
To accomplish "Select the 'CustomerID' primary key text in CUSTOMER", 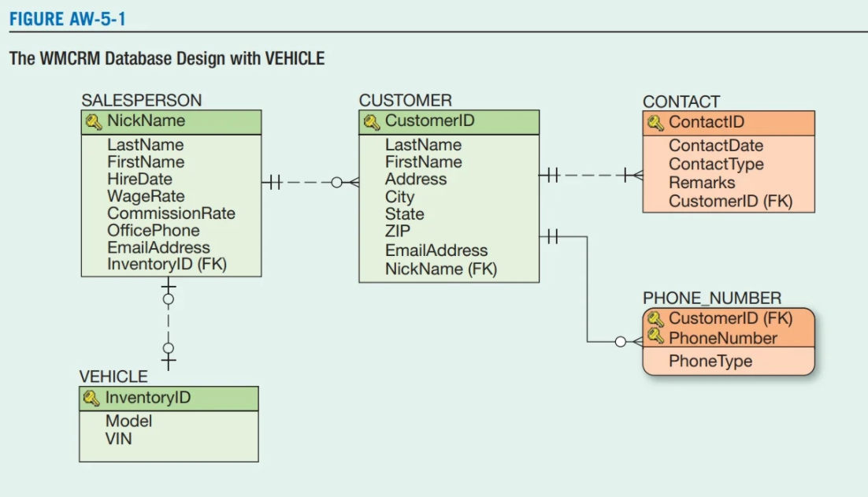I will pyautogui.click(x=429, y=121).
